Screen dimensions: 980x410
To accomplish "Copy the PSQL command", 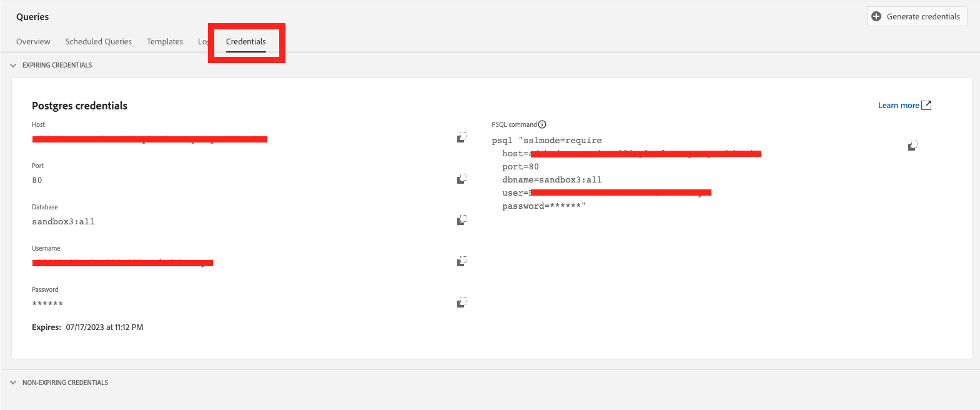I will 913,146.
